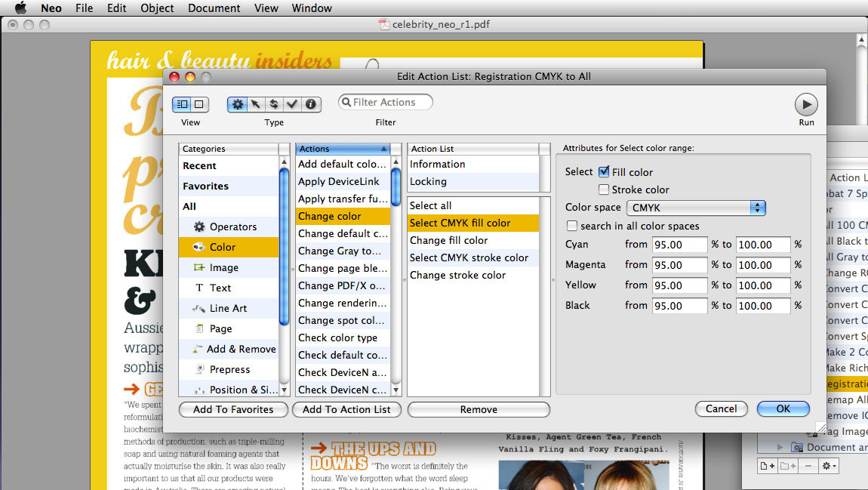Click the Filter Actions search field
This screenshot has height=490, width=868.
tap(385, 102)
